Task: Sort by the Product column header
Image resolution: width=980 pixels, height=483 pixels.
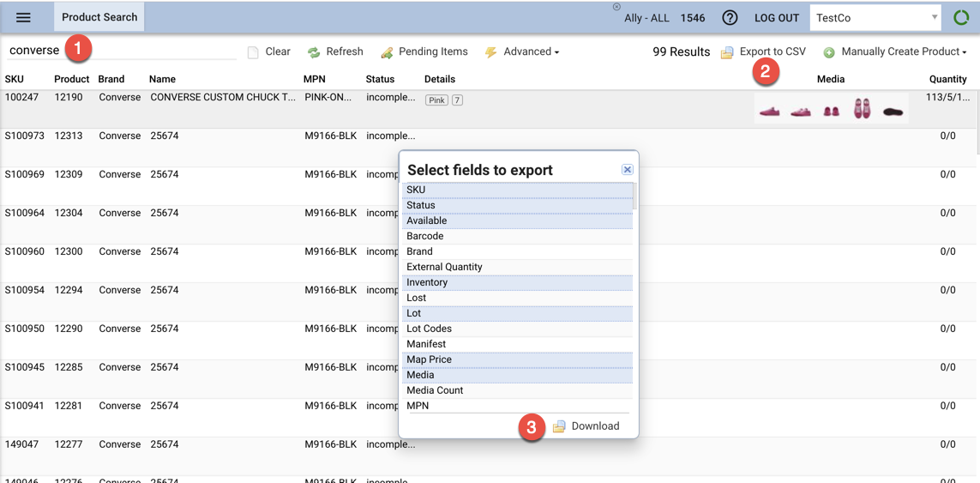Action: 72,80
